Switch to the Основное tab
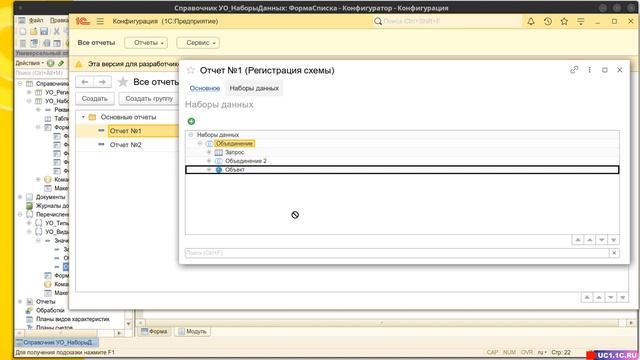 [x=204, y=88]
